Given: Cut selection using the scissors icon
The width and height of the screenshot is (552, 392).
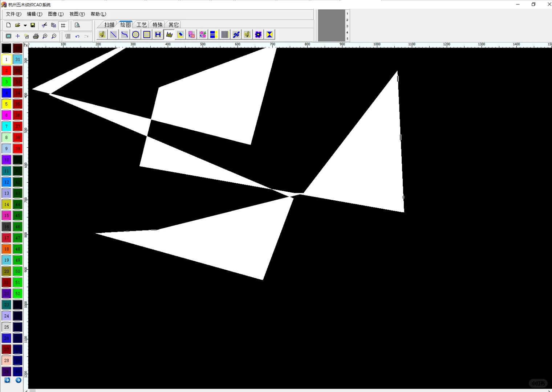Looking at the screenshot, I should click(x=44, y=25).
